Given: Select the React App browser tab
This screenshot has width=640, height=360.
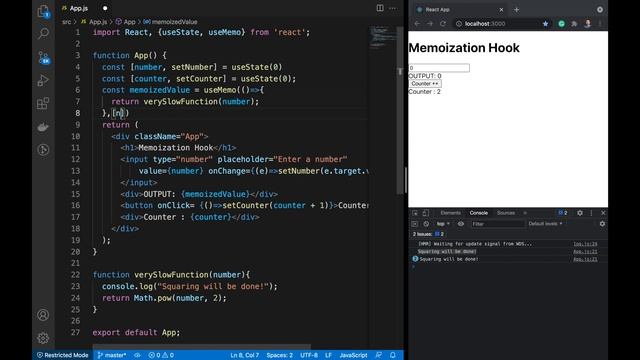Looking at the screenshot, I should click(x=459, y=9).
